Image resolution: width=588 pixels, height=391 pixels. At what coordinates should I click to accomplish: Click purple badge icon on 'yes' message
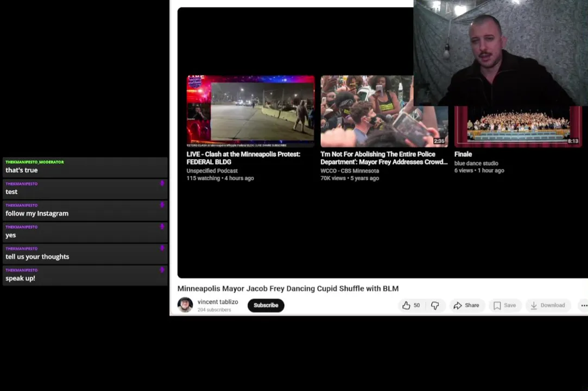click(x=162, y=226)
